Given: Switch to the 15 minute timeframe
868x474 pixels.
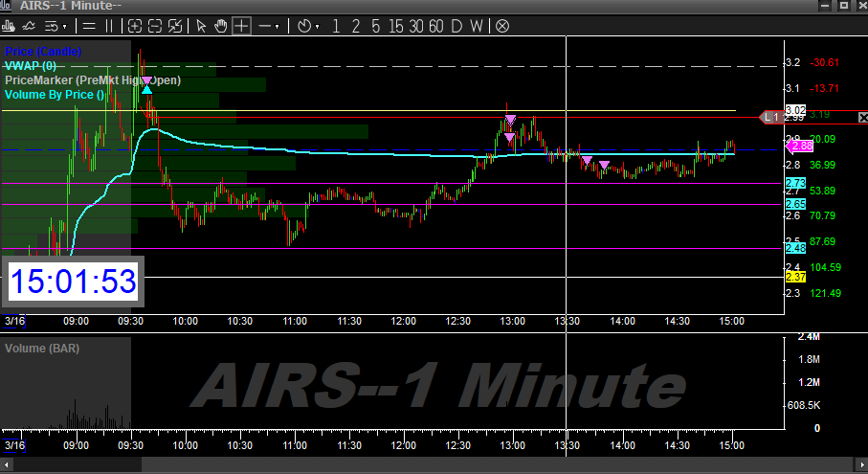Looking at the screenshot, I should [396, 26].
